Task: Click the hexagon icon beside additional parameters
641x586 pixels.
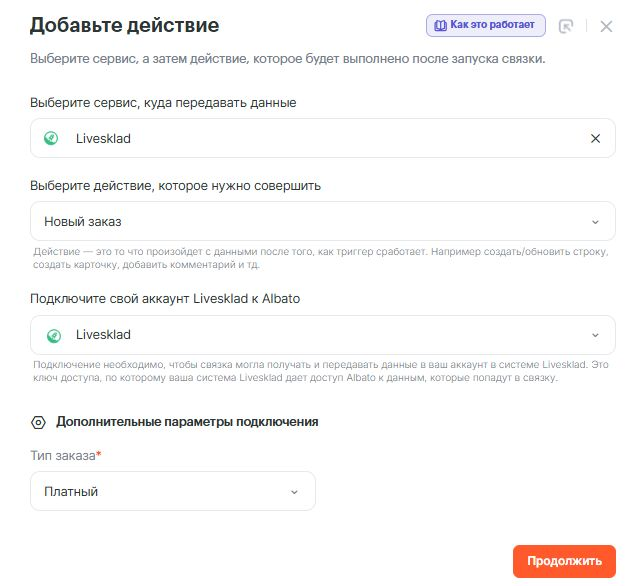Action: pyautogui.click(x=38, y=422)
